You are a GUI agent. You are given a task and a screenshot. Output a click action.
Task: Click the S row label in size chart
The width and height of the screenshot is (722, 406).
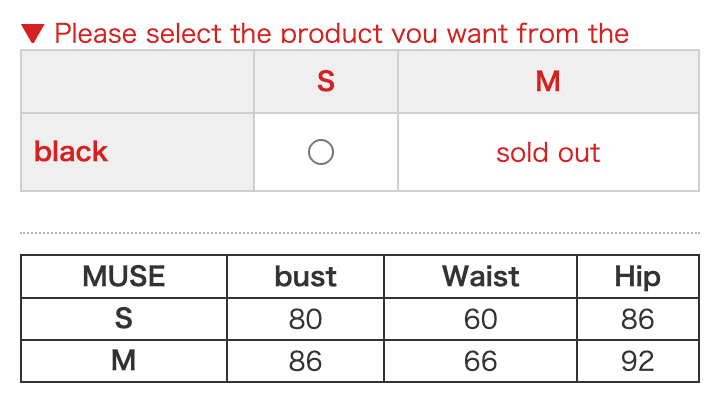point(124,319)
